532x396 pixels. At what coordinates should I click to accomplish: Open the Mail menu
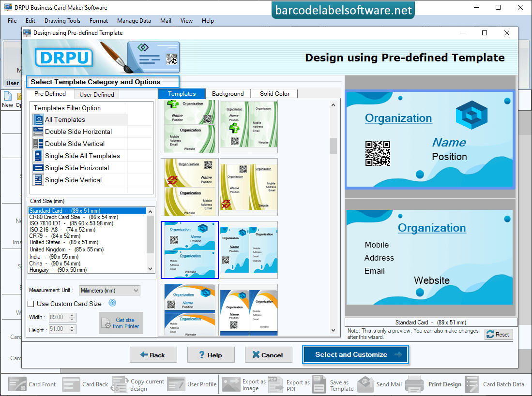pyautogui.click(x=166, y=21)
